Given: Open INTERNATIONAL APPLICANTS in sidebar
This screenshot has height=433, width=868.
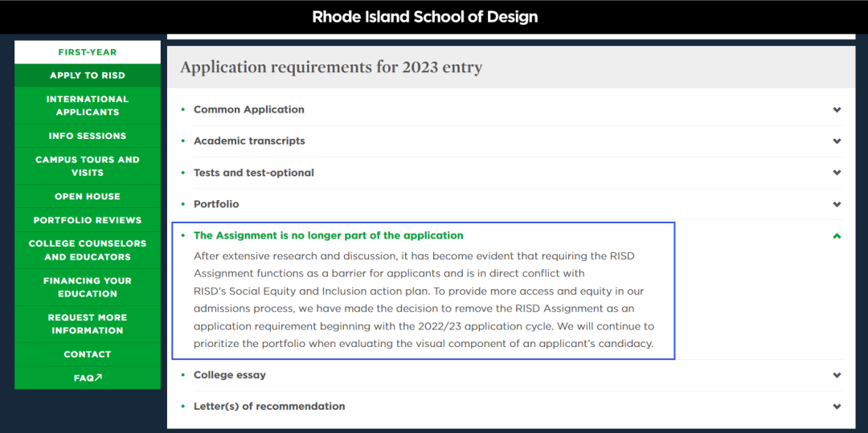Looking at the screenshot, I should [x=88, y=105].
